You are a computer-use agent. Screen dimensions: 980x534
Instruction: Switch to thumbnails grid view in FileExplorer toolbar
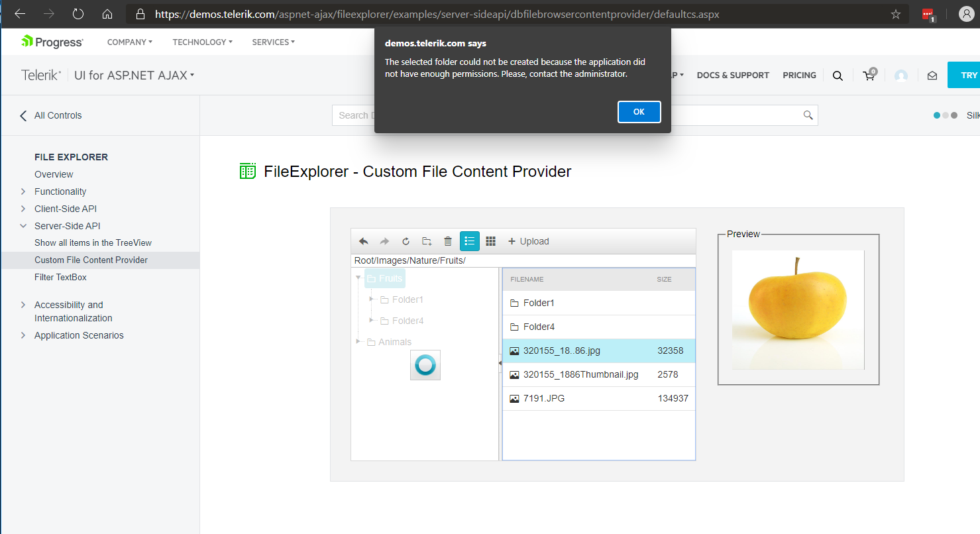pos(490,241)
